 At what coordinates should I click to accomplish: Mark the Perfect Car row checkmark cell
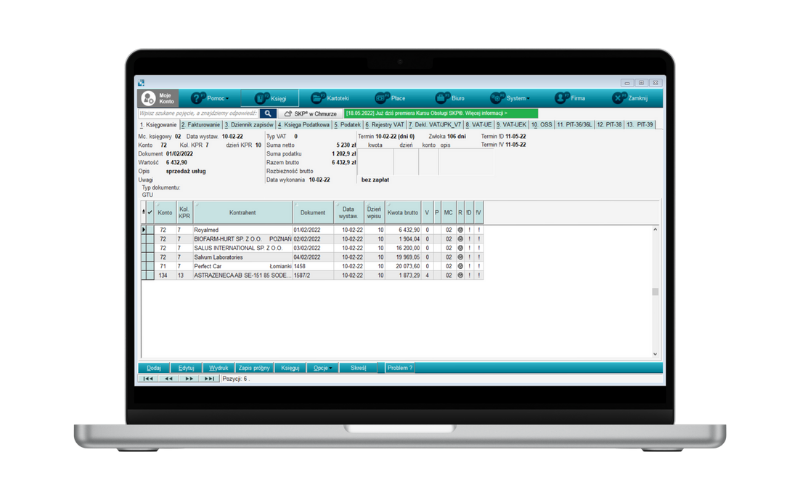click(151, 266)
